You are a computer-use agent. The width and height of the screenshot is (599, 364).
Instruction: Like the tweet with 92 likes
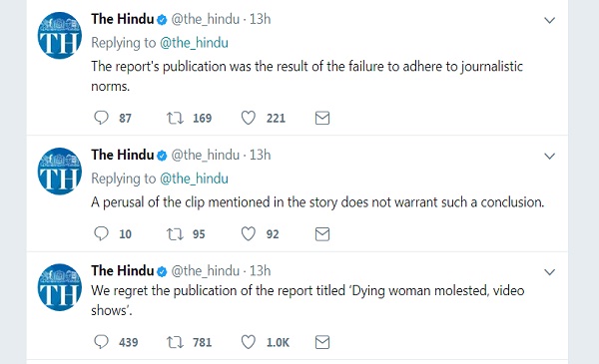coord(249,233)
